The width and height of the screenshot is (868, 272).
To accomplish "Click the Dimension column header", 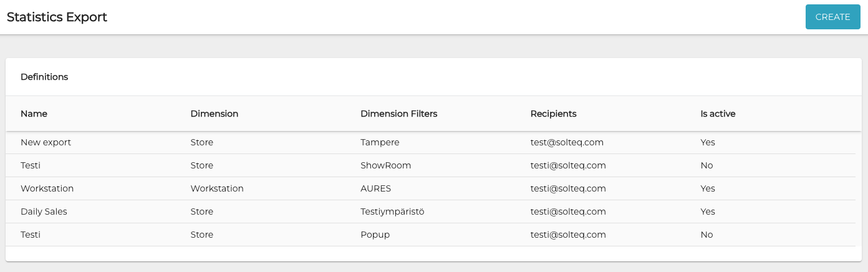I will 215,114.
